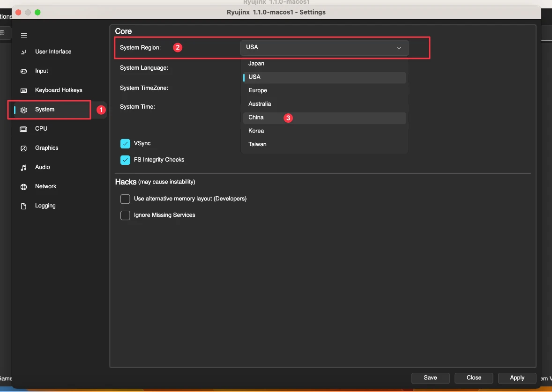Viewport: 552px width, 392px height.
Task: Select Australia in the region list
Action: (x=324, y=104)
